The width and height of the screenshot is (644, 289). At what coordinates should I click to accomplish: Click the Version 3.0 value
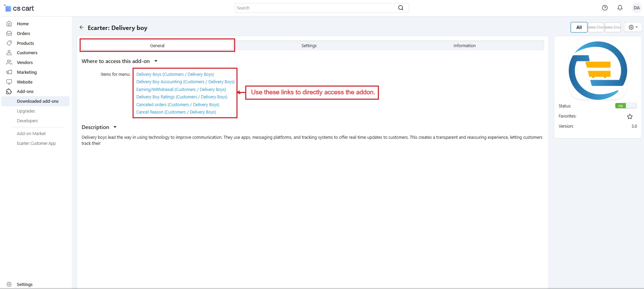[634, 126]
